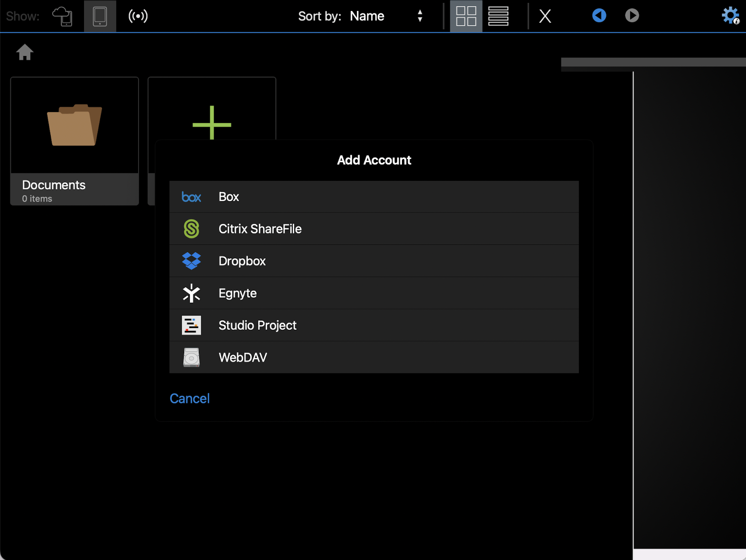Click the WebDAV drive icon
The width and height of the screenshot is (746, 560).
(191, 357)
